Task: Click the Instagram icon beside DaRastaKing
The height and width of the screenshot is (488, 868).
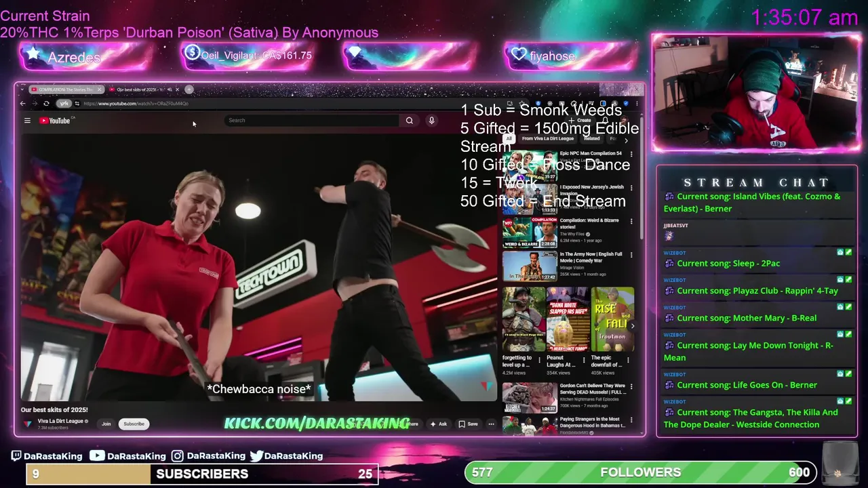Action: coord(177,455)
